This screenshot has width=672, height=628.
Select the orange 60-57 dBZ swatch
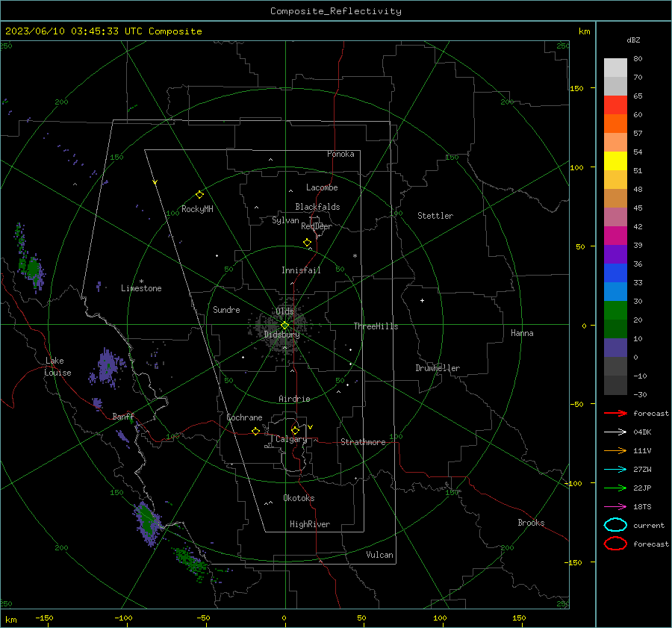(615, 123)
